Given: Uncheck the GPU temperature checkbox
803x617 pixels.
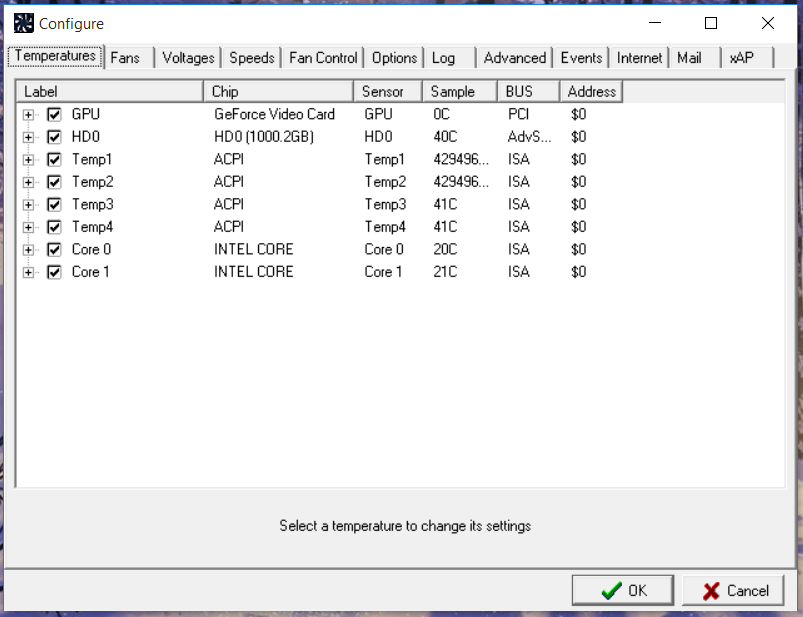Looking at the screenshot, I should (x=54, y=115).
